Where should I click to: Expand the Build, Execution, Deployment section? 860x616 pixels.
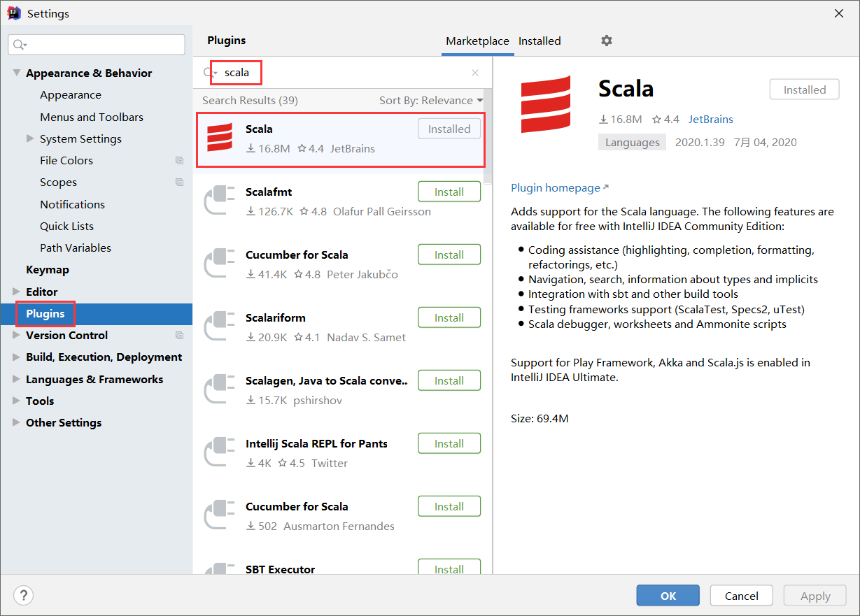(x=17, y=357)
